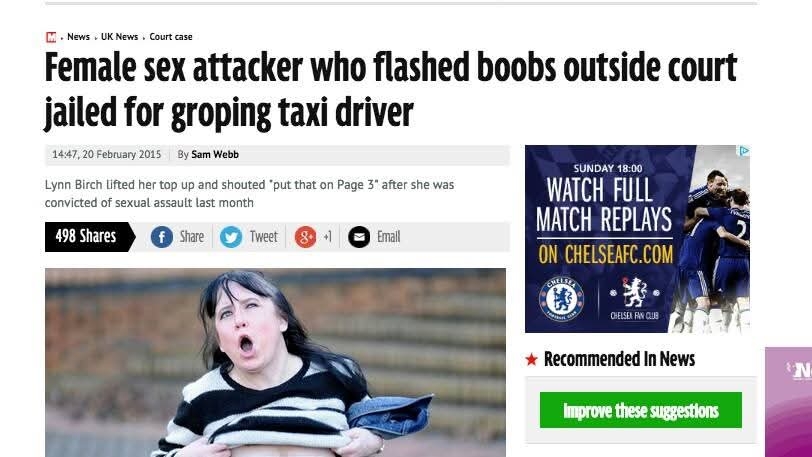Click the Share text next to Facebook
This screenshot has height=457, width=812.
(x=192, y=237)
